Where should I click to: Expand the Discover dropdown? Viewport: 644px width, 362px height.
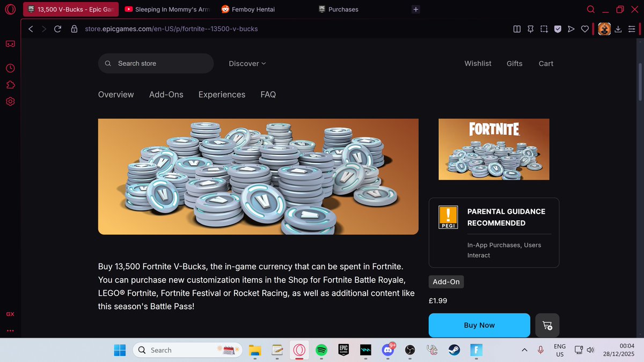(247, 63)
